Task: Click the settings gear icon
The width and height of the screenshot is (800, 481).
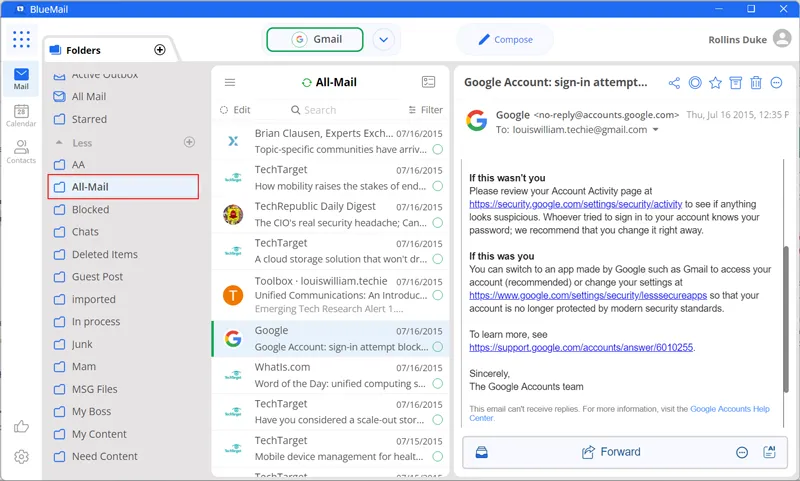Action: click(21, 457)
